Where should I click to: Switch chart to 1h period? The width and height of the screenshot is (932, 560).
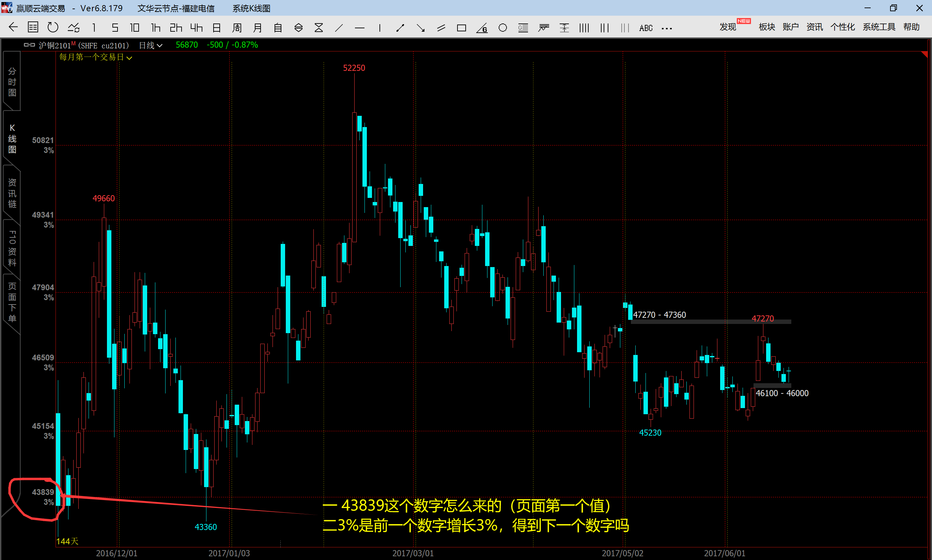tap(155, 28)
